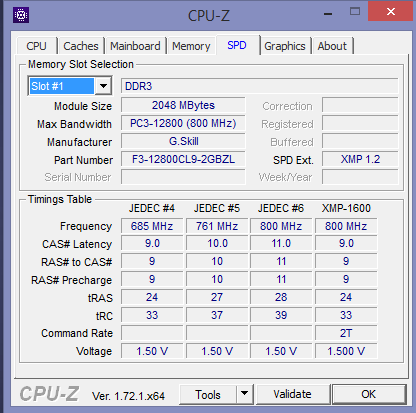Screen dimensions: 416x413
Task: Open the Memory tab
Action: click(191, 46)
